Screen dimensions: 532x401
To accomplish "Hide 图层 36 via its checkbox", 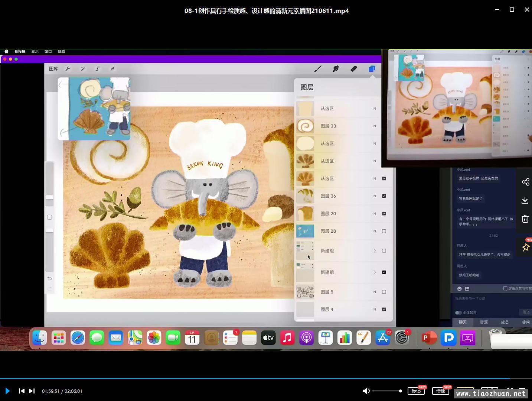I will coord(384,196).
